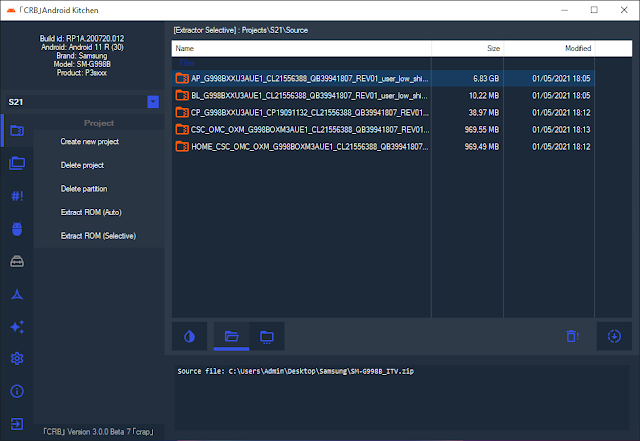Select the AP_G998BXXU3AUE1 file row name
The image size is (640, 441).
coord(310,78)
